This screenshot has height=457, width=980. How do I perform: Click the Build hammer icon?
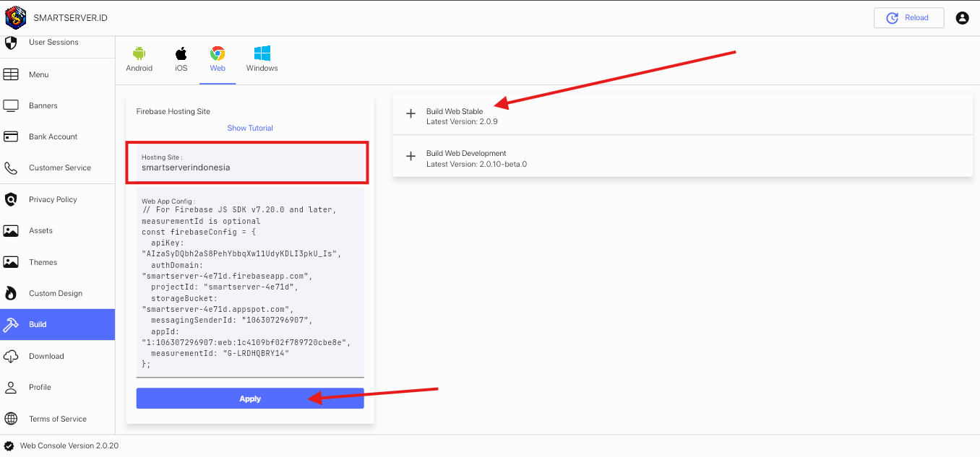coord(11,325)
